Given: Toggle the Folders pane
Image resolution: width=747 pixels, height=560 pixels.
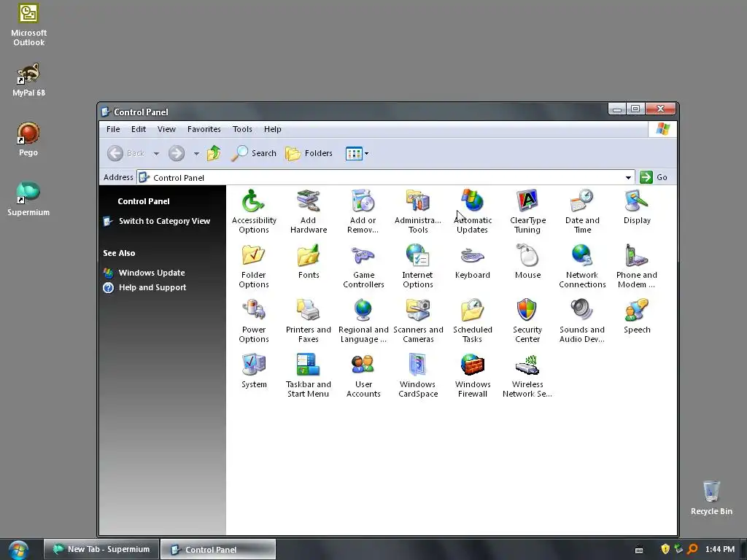Looking at the screenshot, I should pos(309,153).
